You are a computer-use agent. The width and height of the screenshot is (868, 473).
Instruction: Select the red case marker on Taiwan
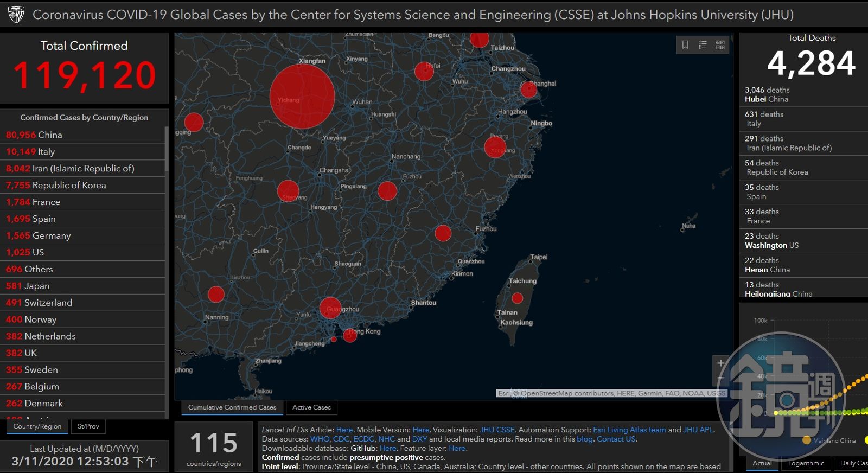click(x=517, y=298)
